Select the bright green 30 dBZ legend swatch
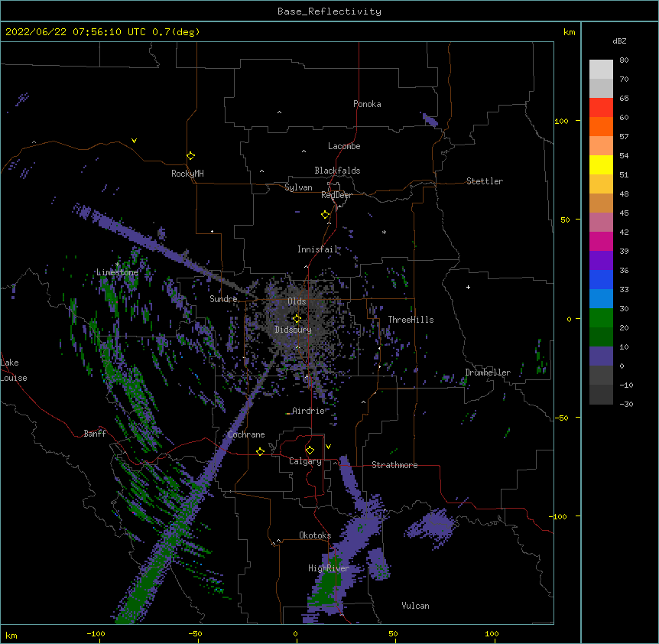Image resolution: width=659 pixels, height=644 pixels. point(601,318)
